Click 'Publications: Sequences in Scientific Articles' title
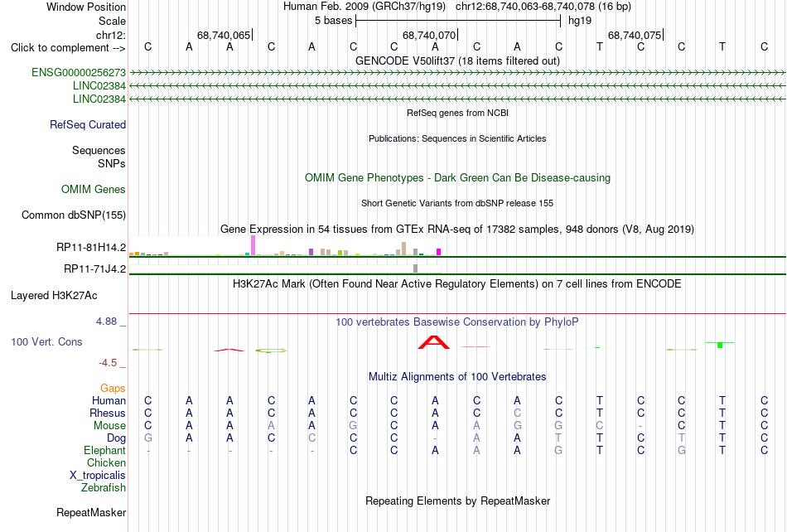This screenshot has height=532, width=787. 457,138
